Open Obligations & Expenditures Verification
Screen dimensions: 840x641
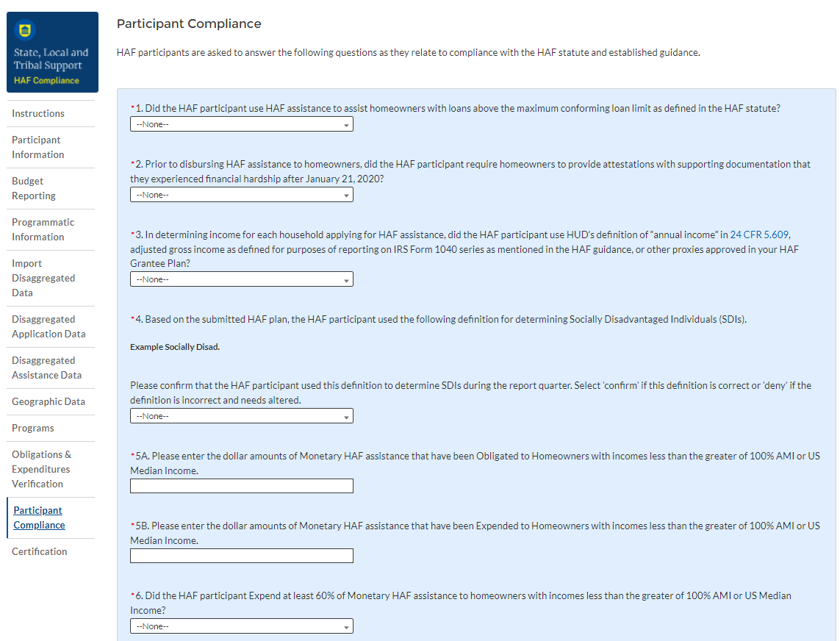point(42,469)
